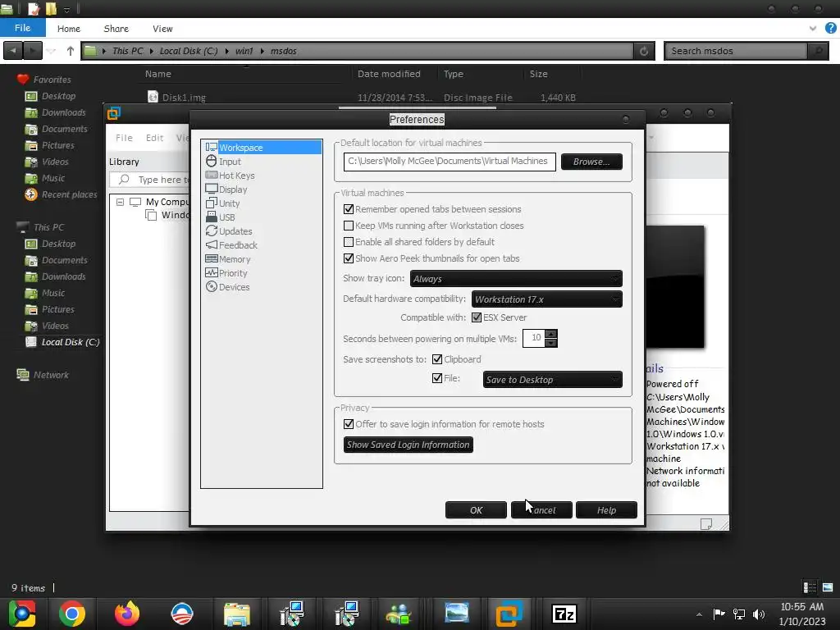Image resolution: width=840 pixels, height=630 pixels.
Task: Open the Priority preferences category
Action: [226, 272]
